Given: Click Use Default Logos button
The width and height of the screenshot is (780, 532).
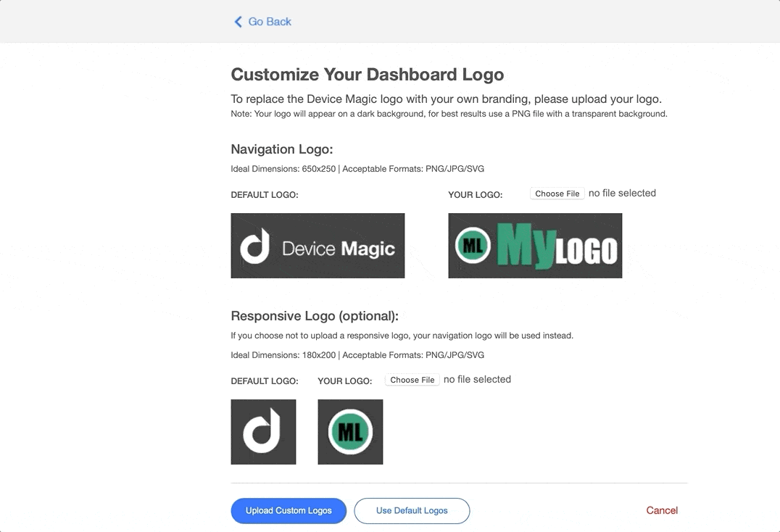Looking at the screenshot, I should (412, 511).
